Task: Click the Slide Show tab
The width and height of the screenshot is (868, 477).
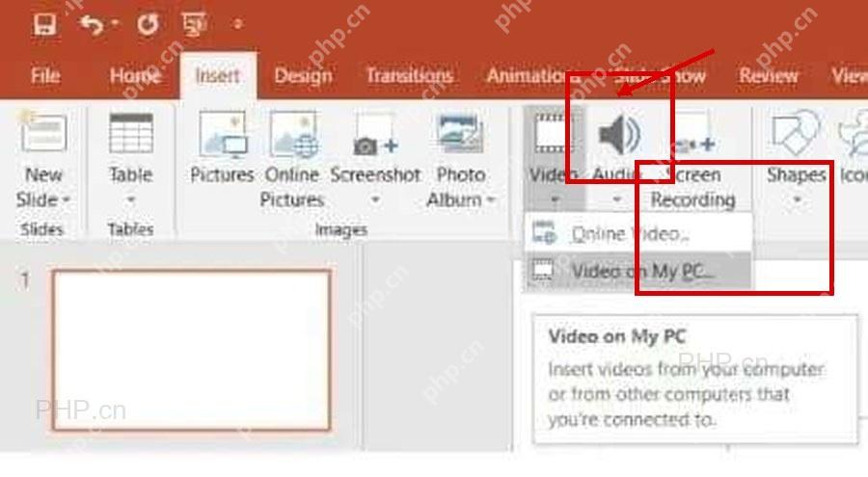Action: (660, 75)
